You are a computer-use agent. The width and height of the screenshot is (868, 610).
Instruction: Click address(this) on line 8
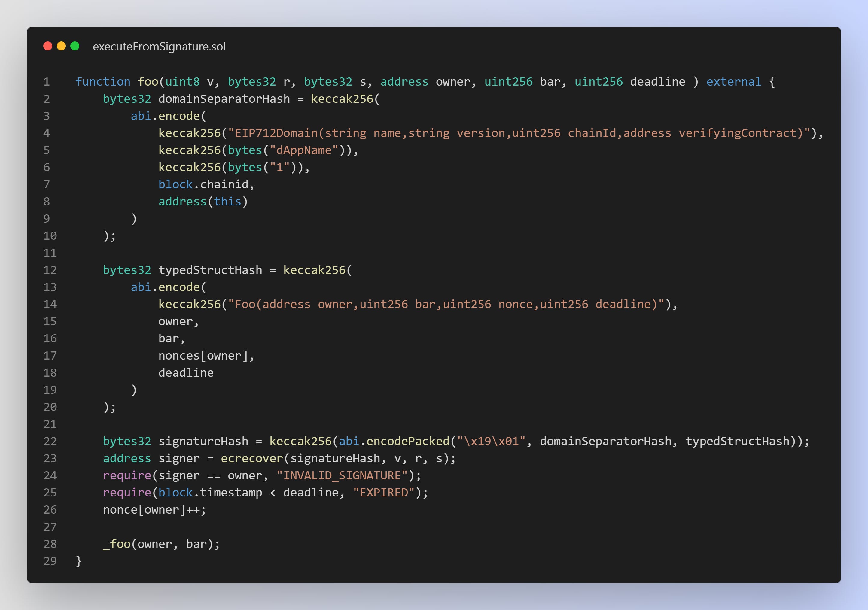[203, 201]
